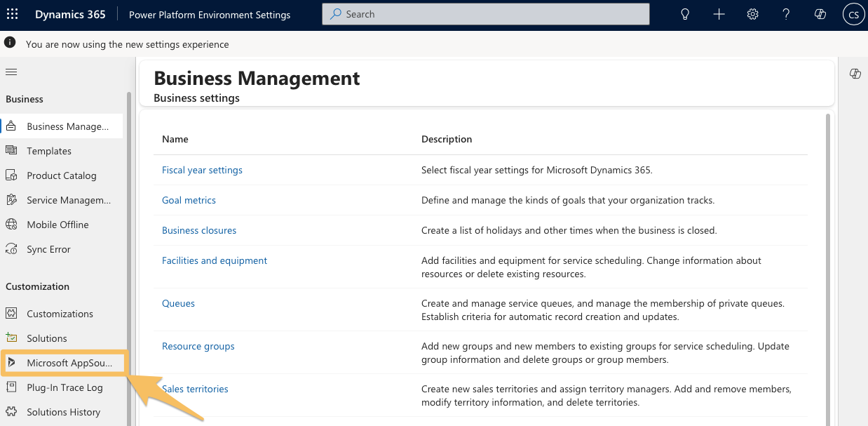
Task: Select Templates in the sidebar
Action: click(x=49, y=151)
